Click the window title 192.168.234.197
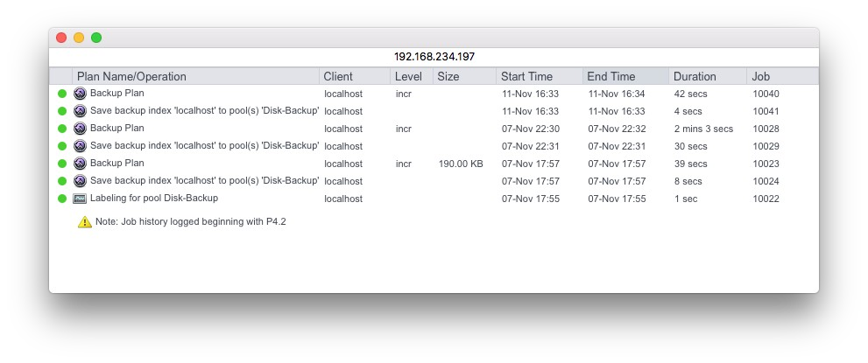The height and width of the screenshot is (363, 868). pyautogui.click(x=434, y=56)
